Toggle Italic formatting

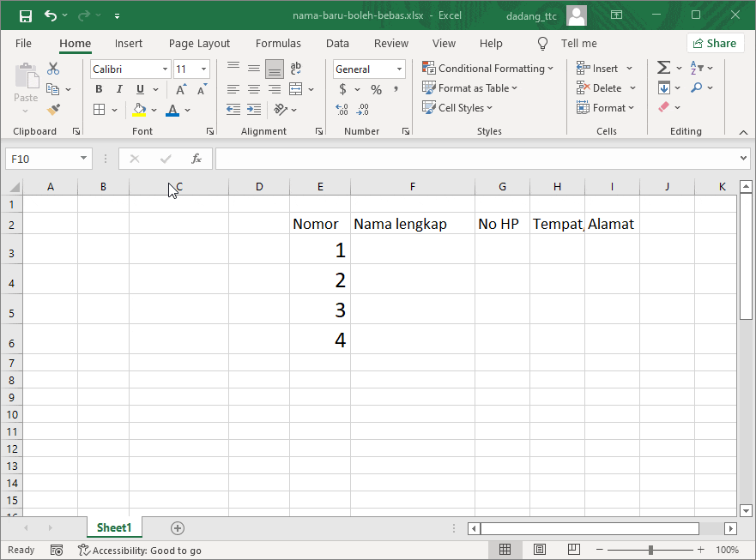(119, 89)
